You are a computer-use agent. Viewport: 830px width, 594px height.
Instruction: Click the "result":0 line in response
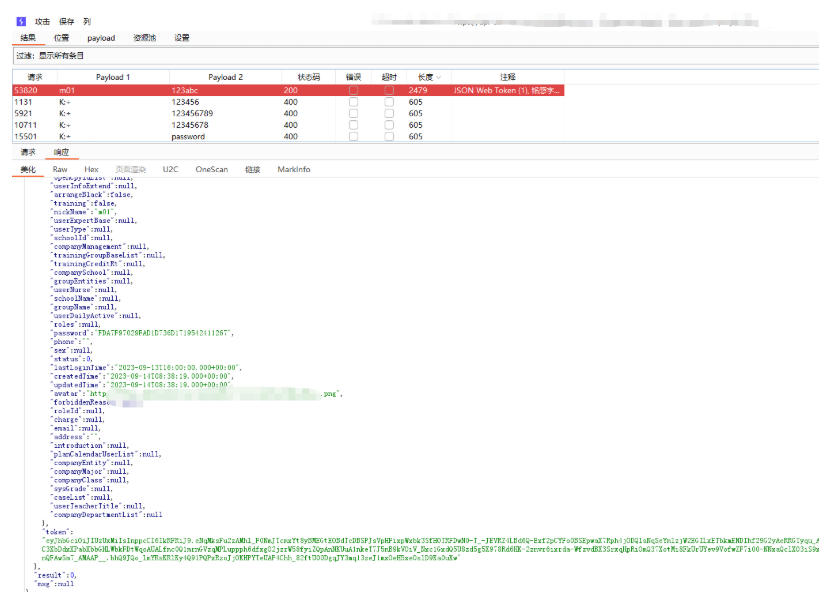56,575
